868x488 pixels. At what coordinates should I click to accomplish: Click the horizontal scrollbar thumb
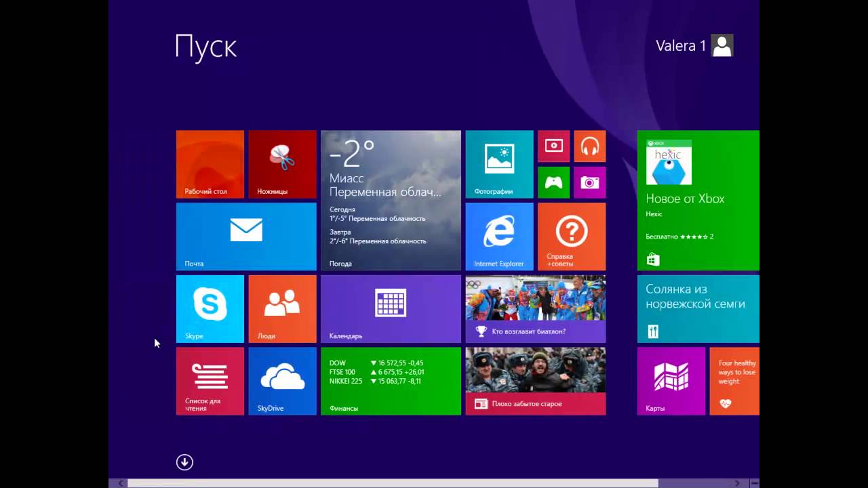pyautogui.click(x=393, y=483)
